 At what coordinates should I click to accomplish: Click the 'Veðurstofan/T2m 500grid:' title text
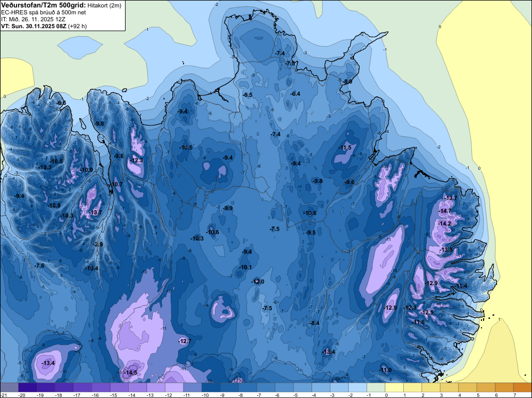click(44, 5)
